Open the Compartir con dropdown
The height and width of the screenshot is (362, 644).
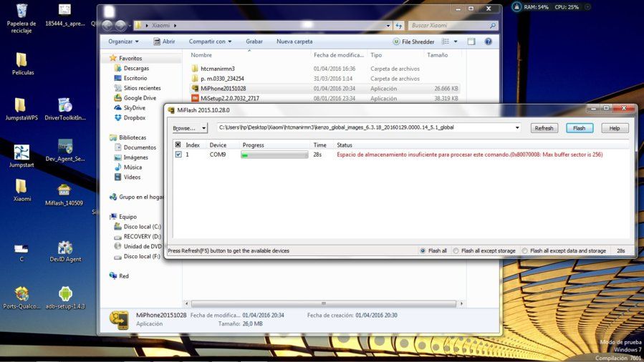(x=210, y=41)
